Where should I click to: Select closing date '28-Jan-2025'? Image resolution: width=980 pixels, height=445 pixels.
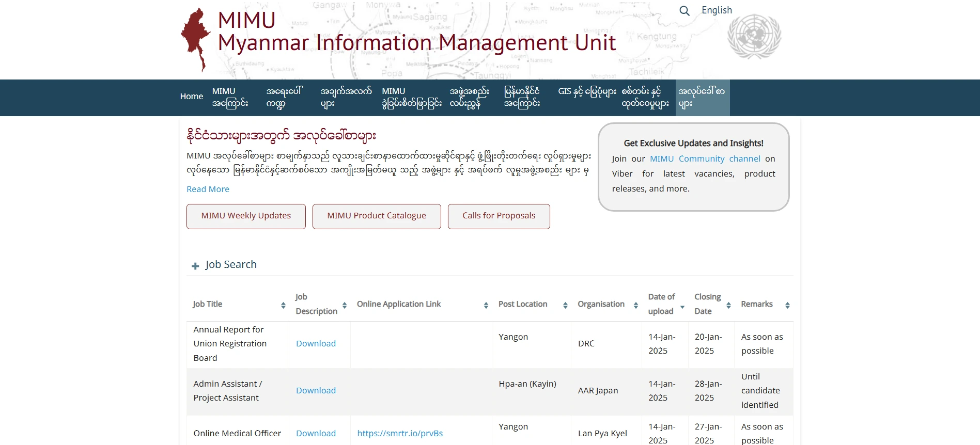pyautogui.click(x=708, y=391)
